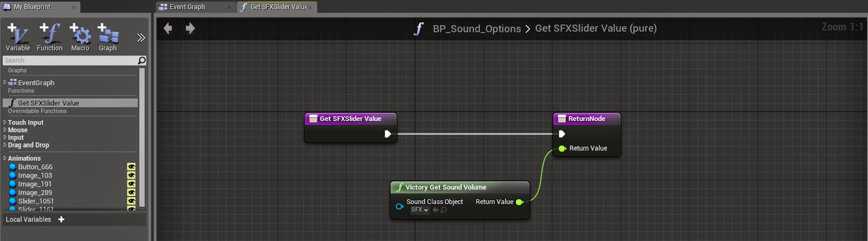Click the Local Variables header

click(28, 219)
